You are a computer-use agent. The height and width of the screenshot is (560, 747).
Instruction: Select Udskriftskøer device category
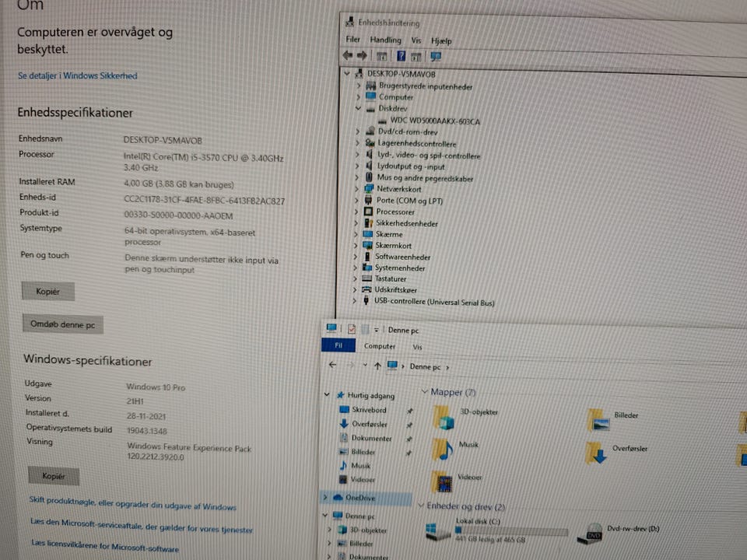395,289
